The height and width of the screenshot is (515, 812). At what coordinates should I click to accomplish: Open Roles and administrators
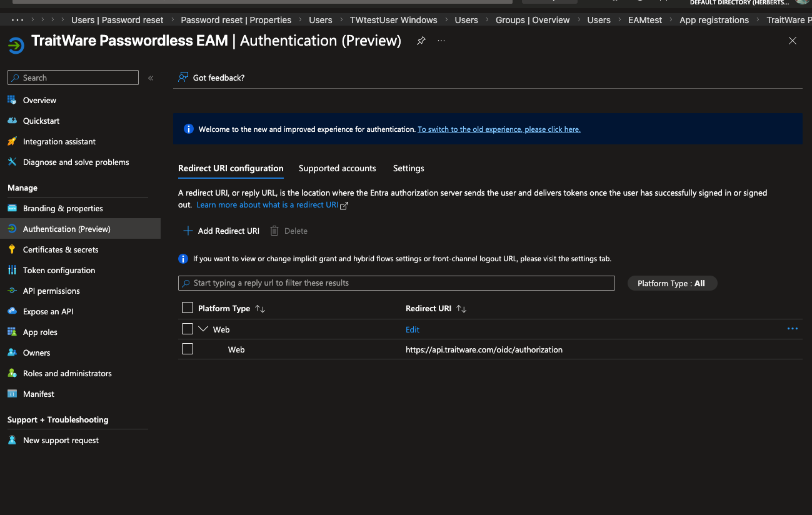tap(67, 373)
